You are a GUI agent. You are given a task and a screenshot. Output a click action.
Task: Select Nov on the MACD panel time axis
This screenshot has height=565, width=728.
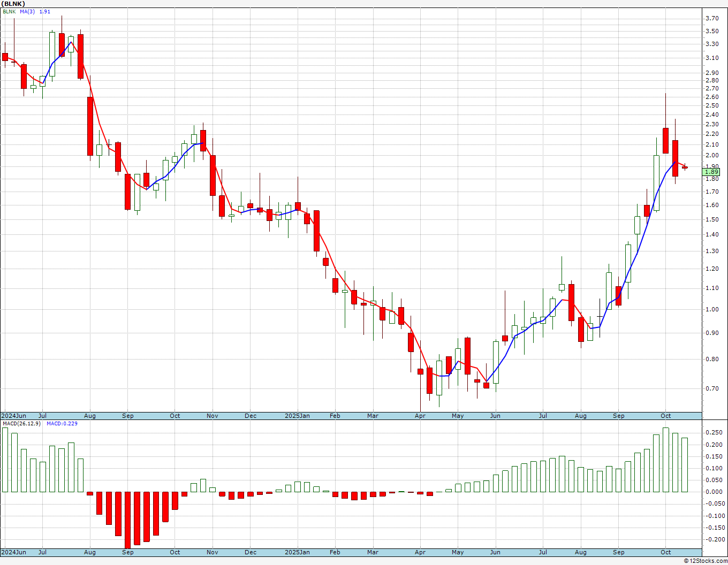click(x=212, y=552)
